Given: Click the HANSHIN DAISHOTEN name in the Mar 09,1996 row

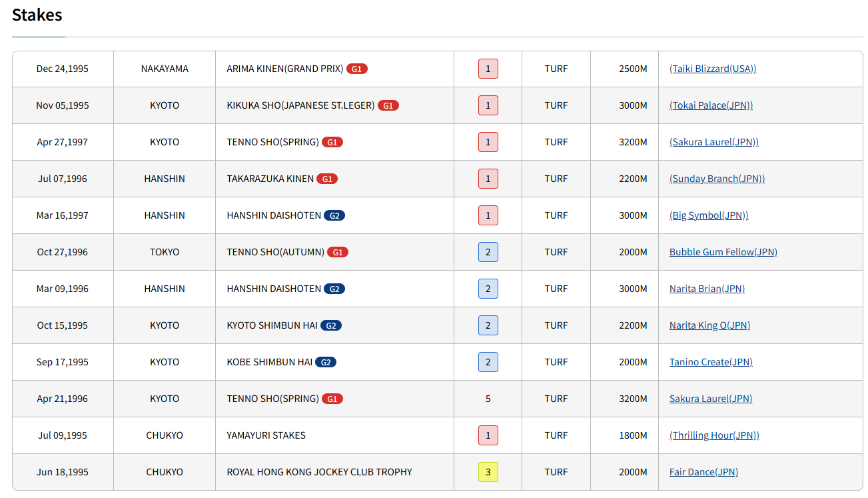Looking at the screenshot, I should pos(274,289).
